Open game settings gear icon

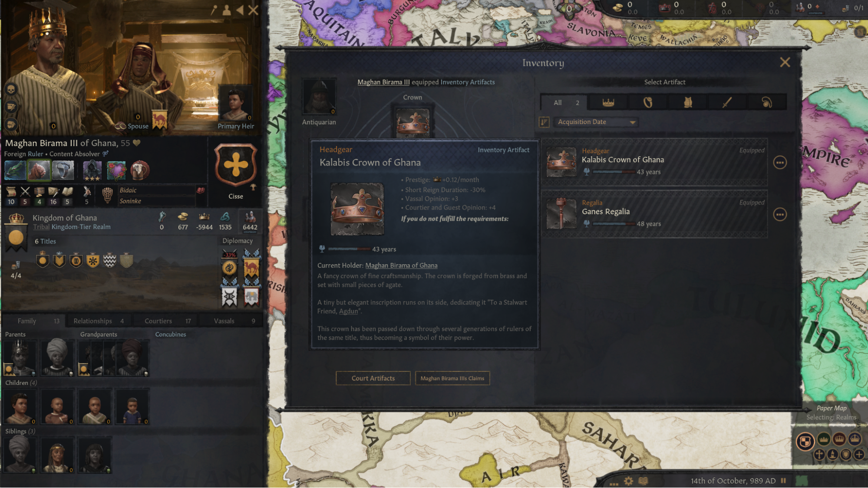628,481
